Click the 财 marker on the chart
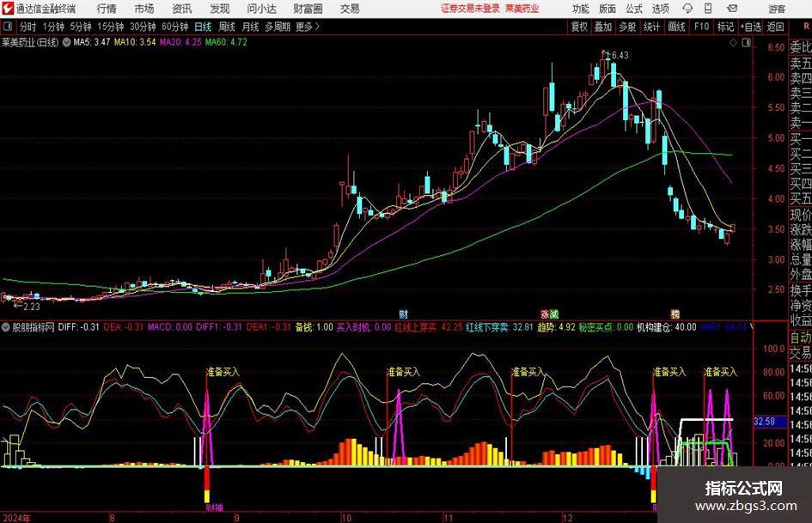The image size is (812, 523). (x=403, y=313)
